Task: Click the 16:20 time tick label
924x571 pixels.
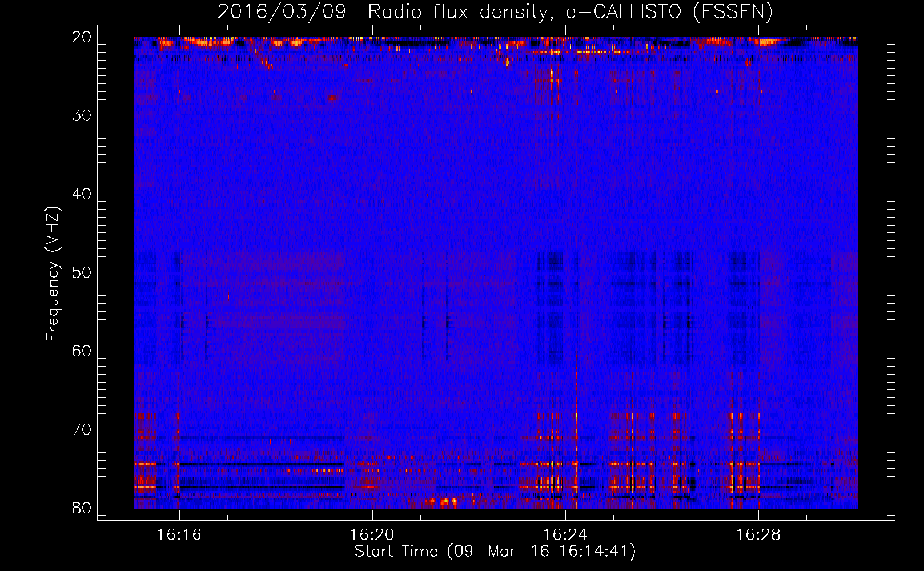Action: pos(372,535)
